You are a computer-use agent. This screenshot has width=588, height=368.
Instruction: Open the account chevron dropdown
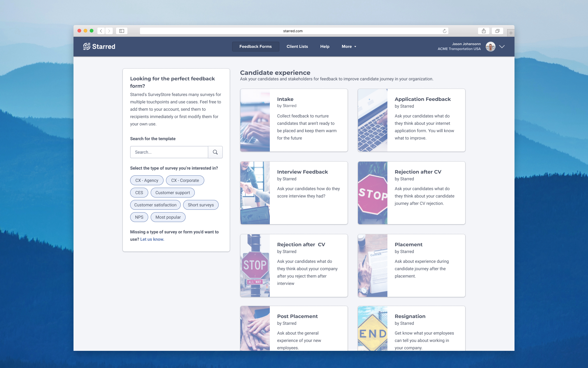(502, 47)
